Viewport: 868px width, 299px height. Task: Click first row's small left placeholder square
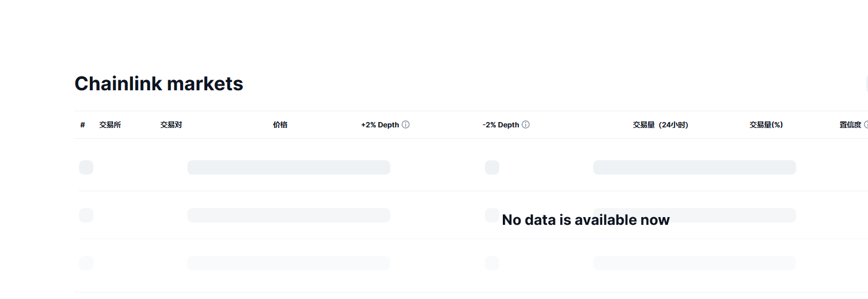click(x=86, y=167)
